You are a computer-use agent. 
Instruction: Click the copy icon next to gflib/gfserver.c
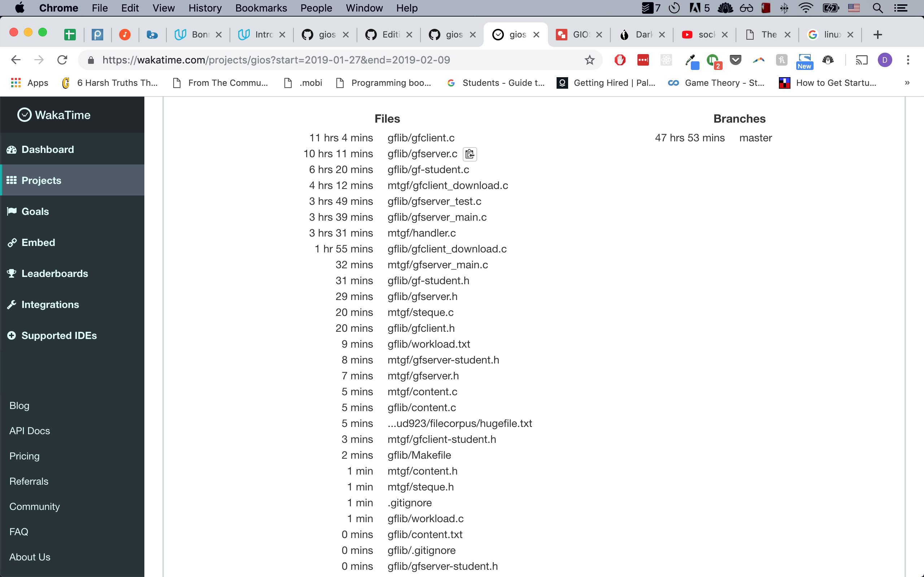click(470, 154)
